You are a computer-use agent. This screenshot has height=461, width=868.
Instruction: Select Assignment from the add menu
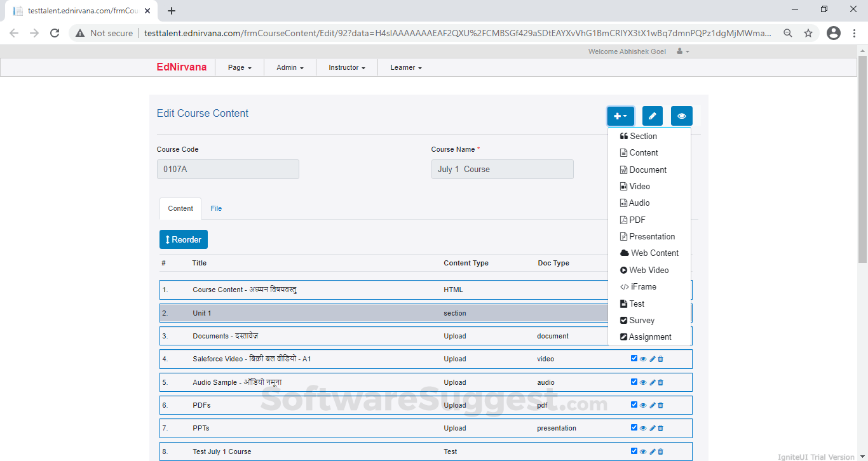pyautogui.click(x=649, y=337)
